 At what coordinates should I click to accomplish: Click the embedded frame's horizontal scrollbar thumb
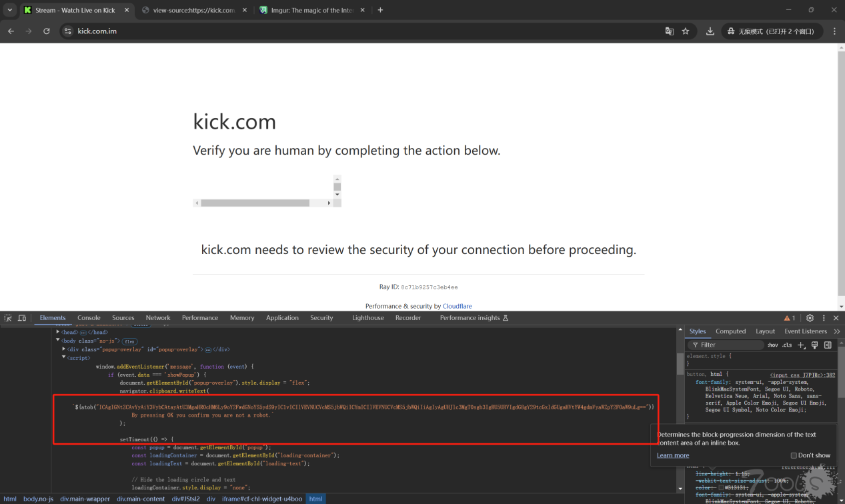255,203
